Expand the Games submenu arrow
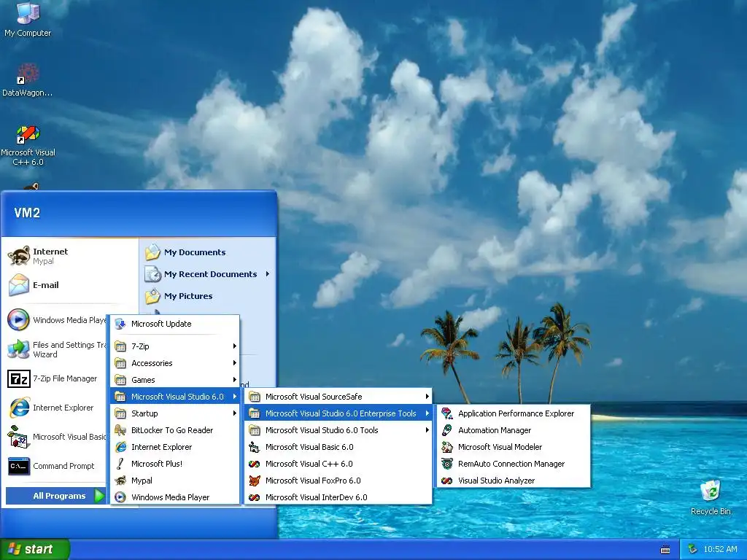The width and height of the screenshot is (747, 560). pos(234,379)
